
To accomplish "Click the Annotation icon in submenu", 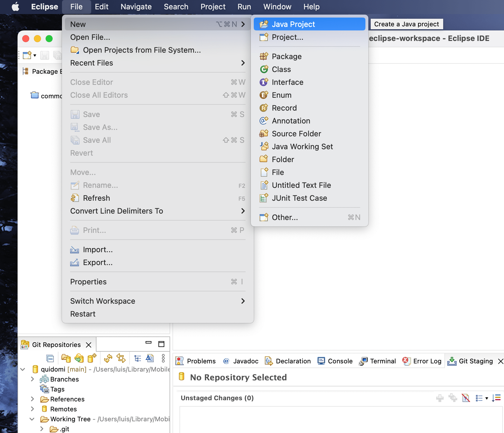I will point(264,121).
